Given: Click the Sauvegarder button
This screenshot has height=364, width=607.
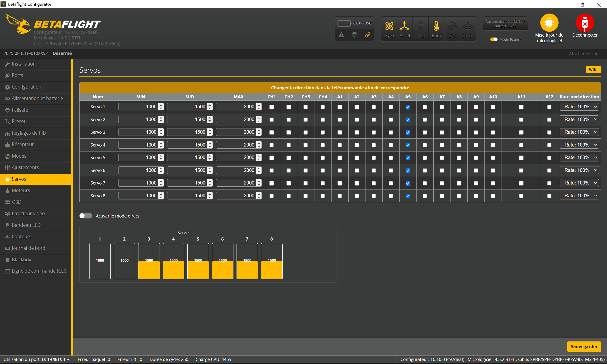Looking at the screenshot, I should pos(584,347).
